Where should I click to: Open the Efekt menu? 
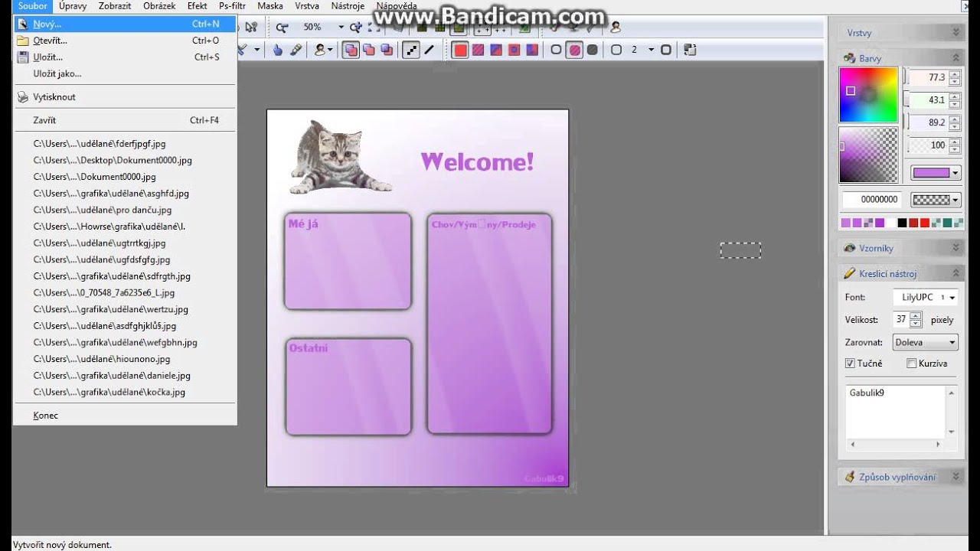(197, 6)
